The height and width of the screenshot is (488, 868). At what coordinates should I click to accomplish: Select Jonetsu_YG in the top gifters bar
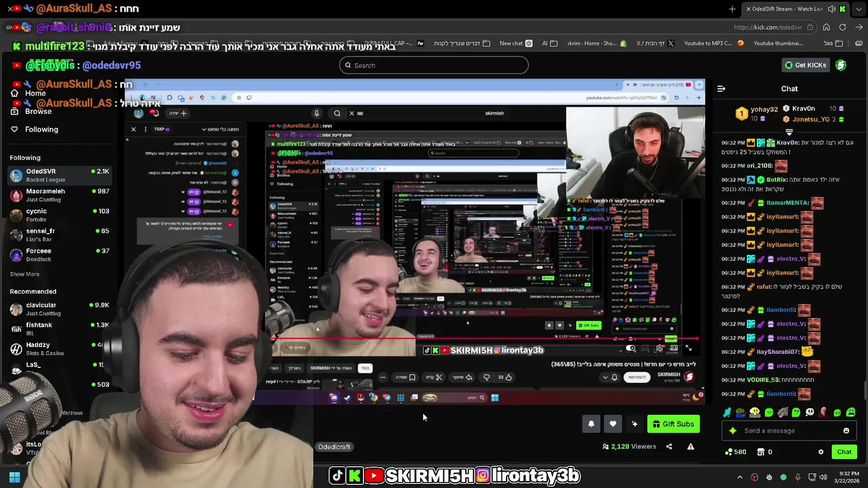811,119
